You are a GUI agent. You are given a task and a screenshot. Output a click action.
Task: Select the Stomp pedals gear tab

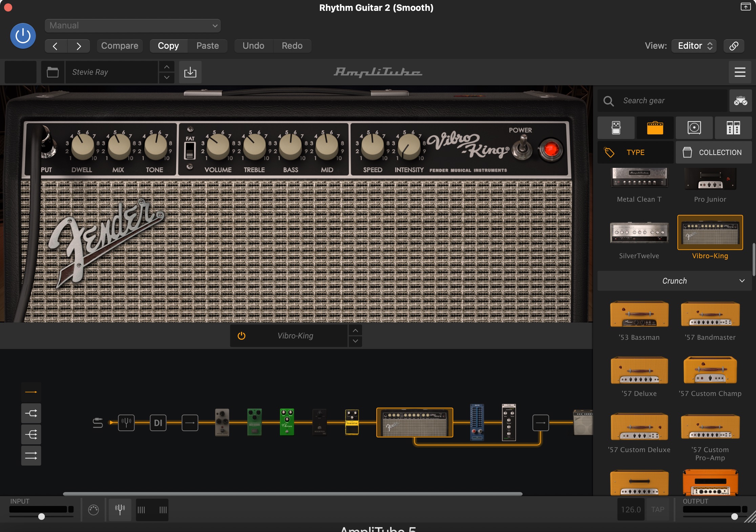tap(616, 128)
